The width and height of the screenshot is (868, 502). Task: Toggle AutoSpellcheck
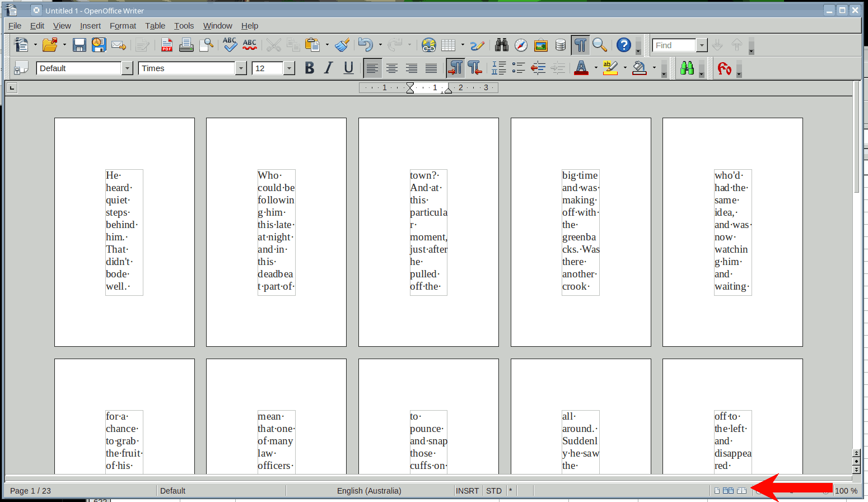(250, 45)
